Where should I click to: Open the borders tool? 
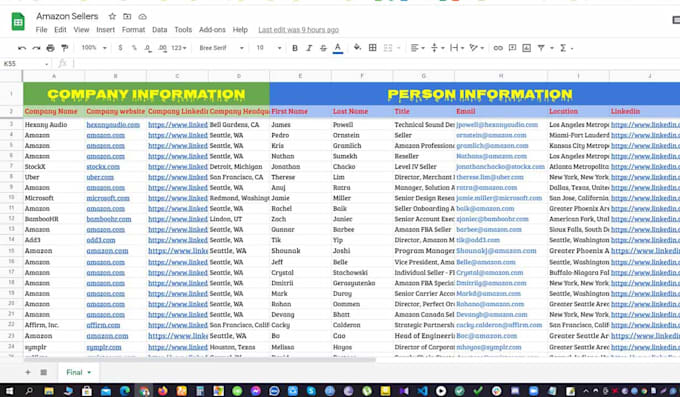click(x=373, y=48)
